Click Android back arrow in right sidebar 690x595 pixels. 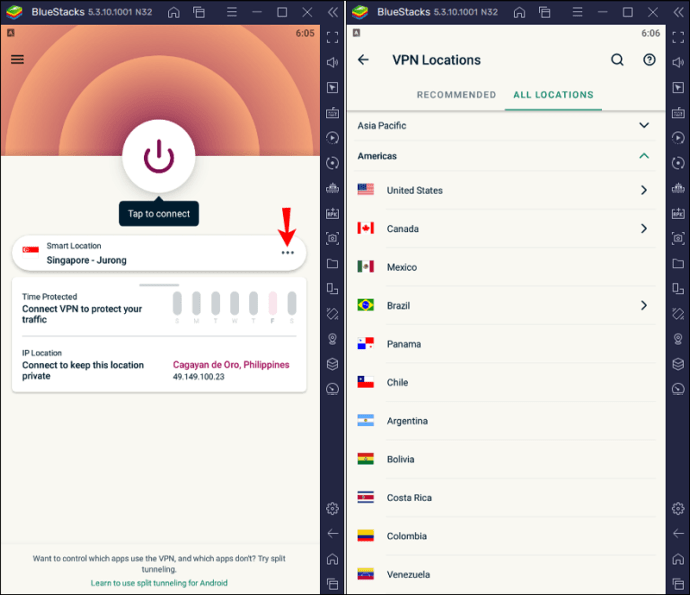pyautogui.click(x=678, y=534)
